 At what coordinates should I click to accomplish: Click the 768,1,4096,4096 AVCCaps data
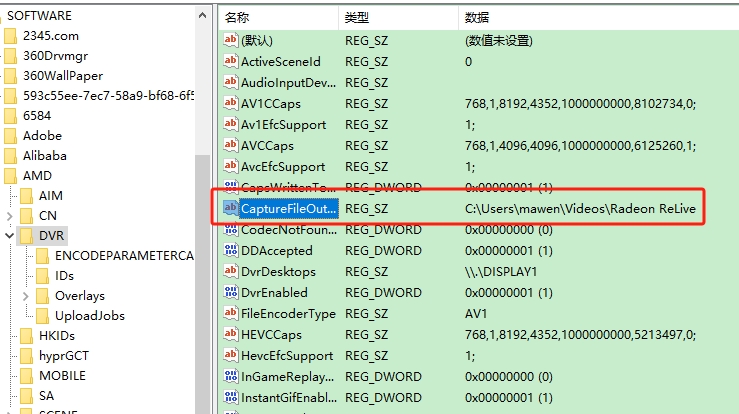(581, 146)
